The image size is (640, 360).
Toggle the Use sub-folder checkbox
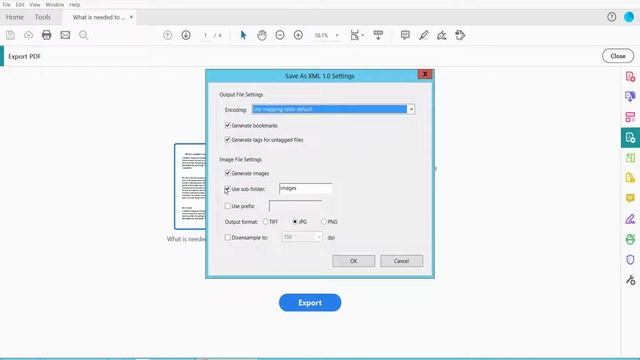coord(228,189)
